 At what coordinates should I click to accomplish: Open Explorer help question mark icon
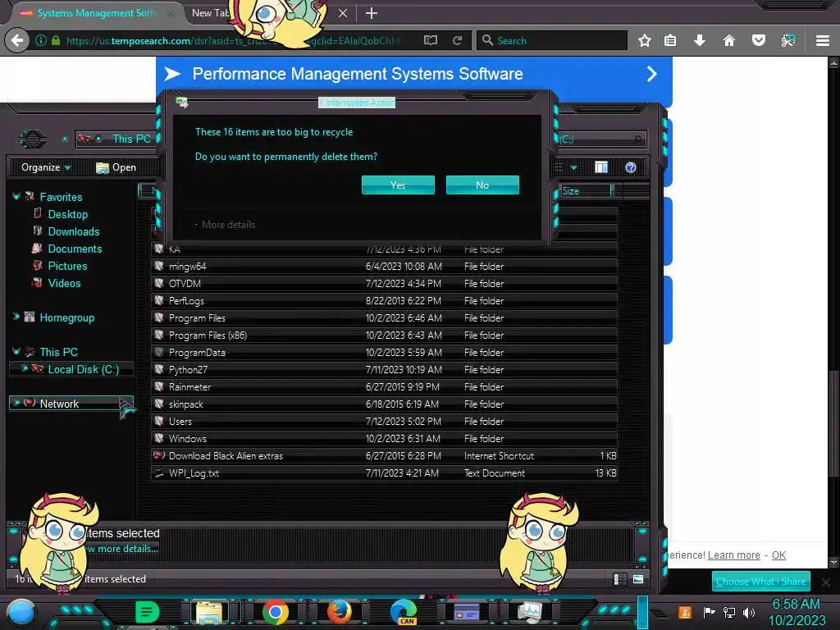pos(631,167)
